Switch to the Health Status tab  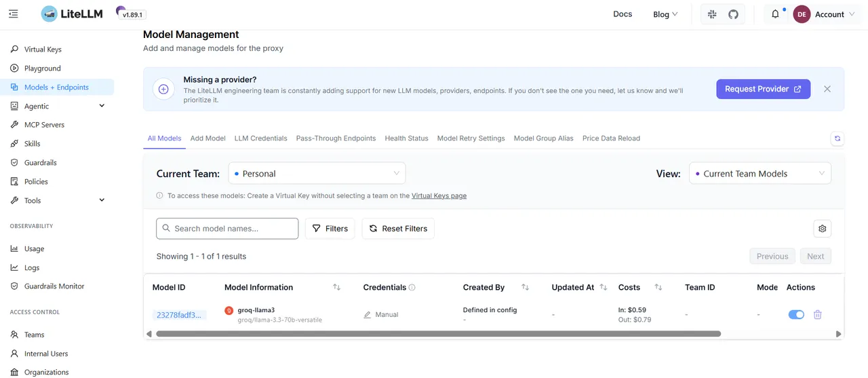click(x=406, y=138)
